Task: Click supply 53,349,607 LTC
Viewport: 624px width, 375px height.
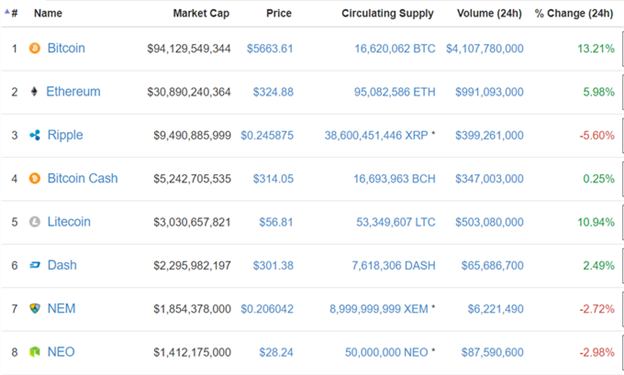Action: coord(396,222)
